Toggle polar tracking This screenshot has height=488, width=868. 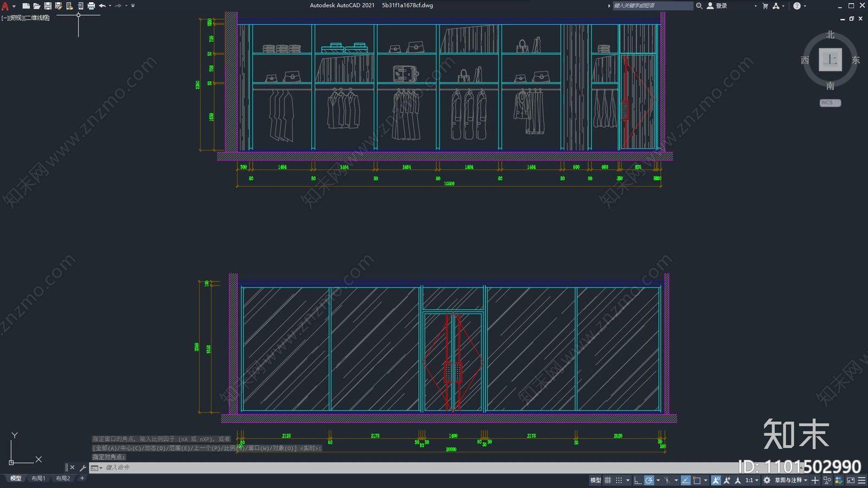[649, 480]
